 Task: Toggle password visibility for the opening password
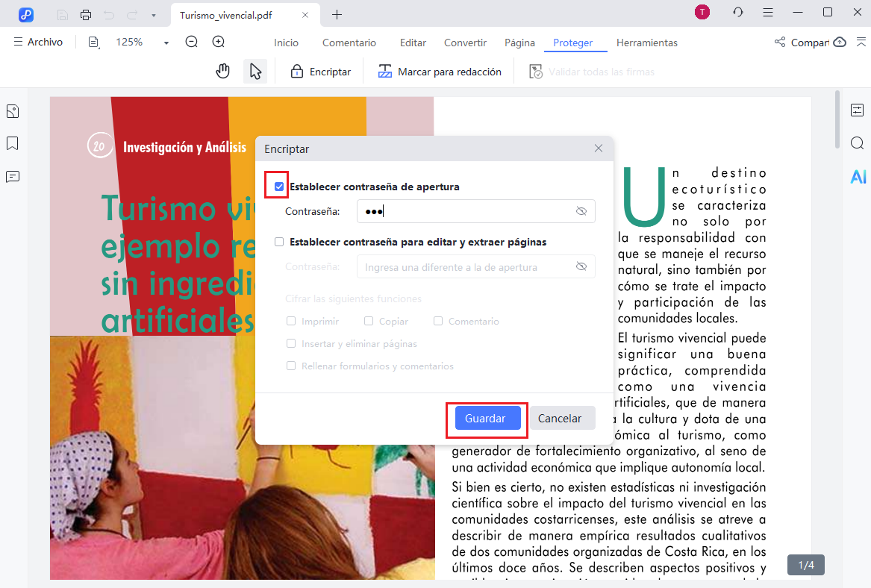581,211
